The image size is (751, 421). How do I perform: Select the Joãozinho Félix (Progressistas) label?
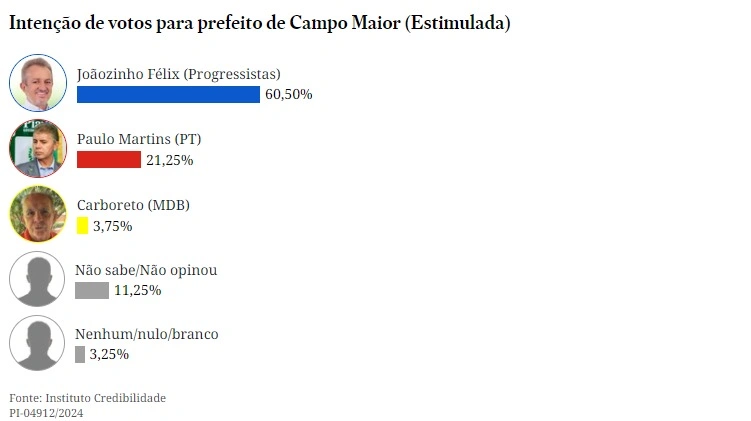(179, 74)
